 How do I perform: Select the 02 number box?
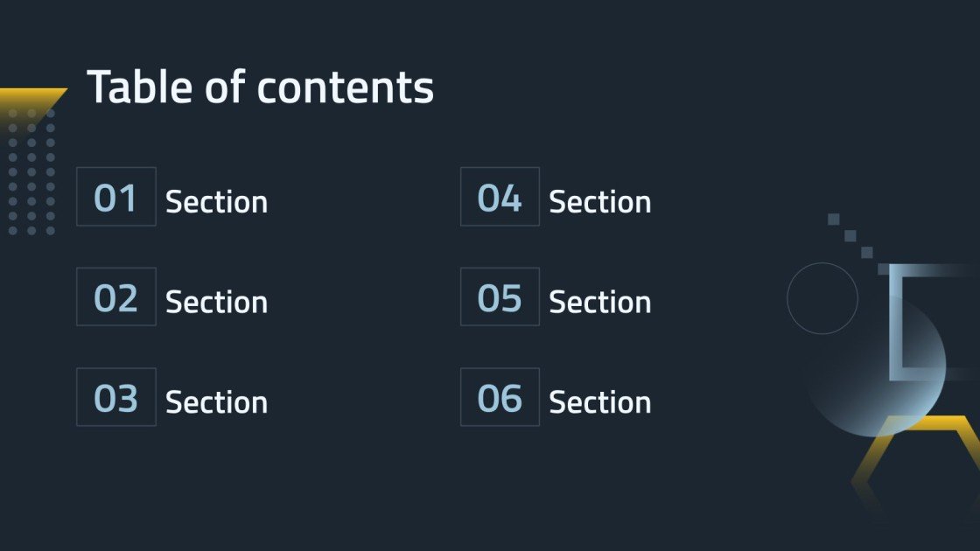(116, 297)
